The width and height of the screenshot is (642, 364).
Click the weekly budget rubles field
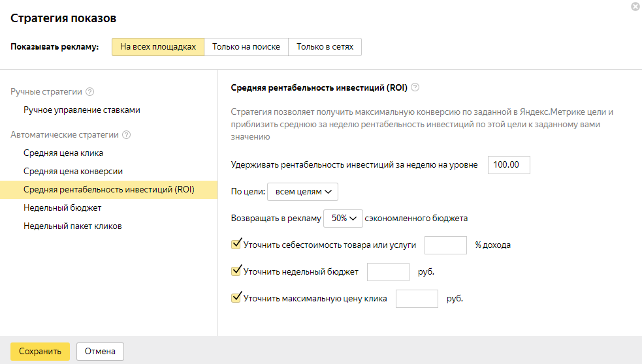[388, 272]
